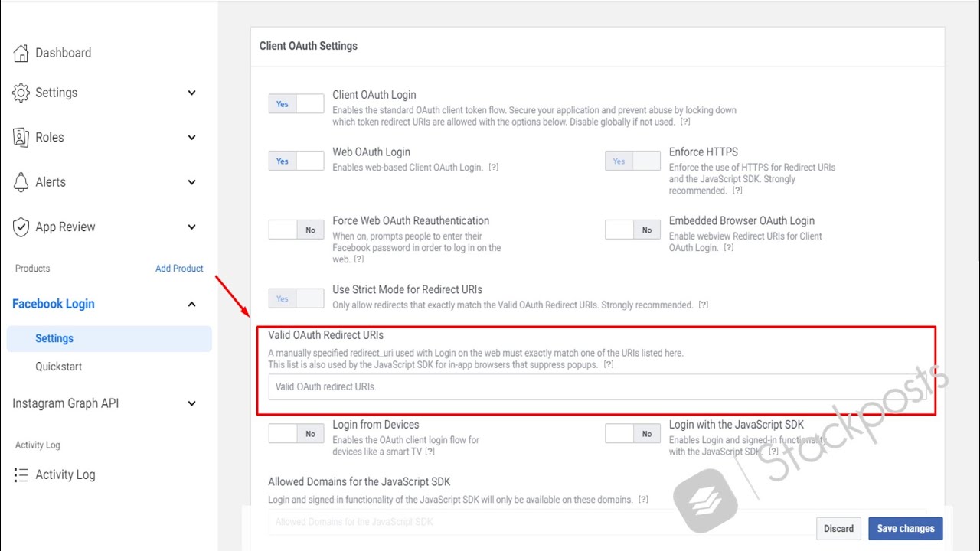
Task: Open help [?] for Valid OAuth Redirect URIs
Action: [x=608, y=365]
